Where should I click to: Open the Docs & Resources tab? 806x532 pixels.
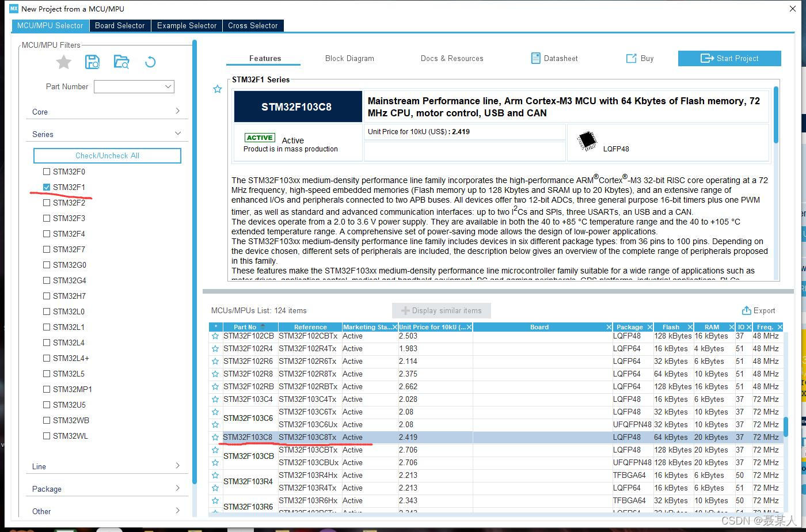tap(452, 58)
